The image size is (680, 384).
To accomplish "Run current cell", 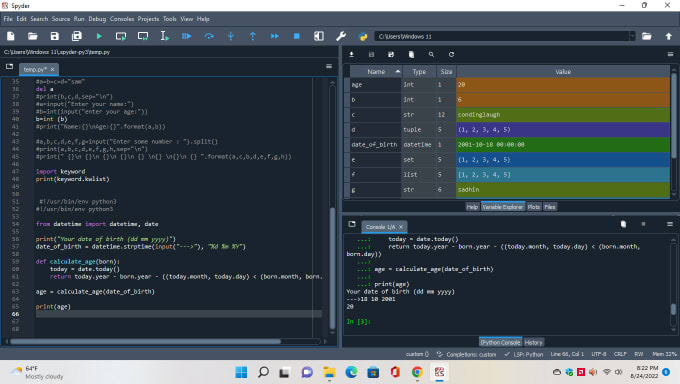I will coord(121,36).
